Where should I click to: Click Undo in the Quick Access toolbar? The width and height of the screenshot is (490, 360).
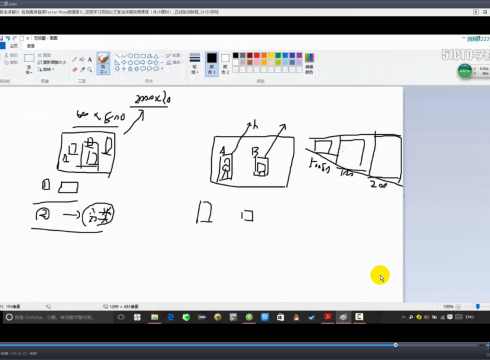coord(8,38)
